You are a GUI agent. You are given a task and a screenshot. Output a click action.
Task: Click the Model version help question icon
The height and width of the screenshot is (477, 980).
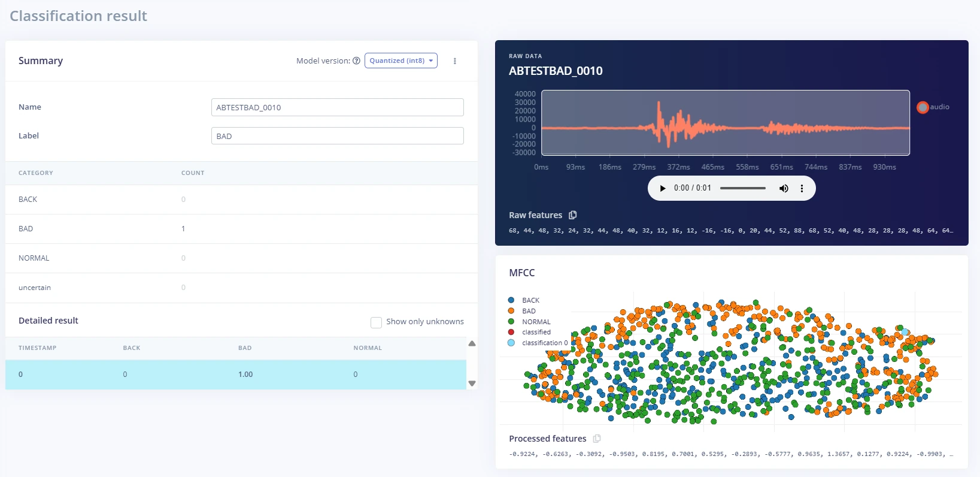(x=356, y=61)
